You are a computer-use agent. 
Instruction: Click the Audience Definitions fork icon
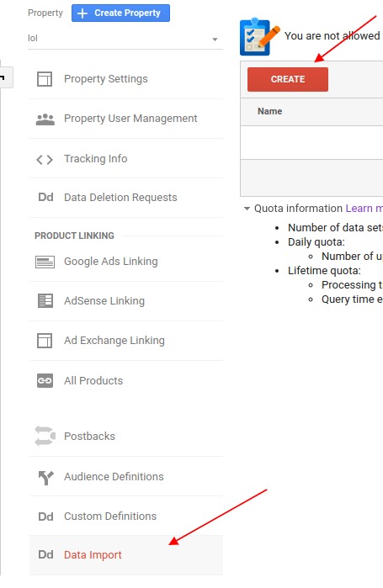click(46, 477)
